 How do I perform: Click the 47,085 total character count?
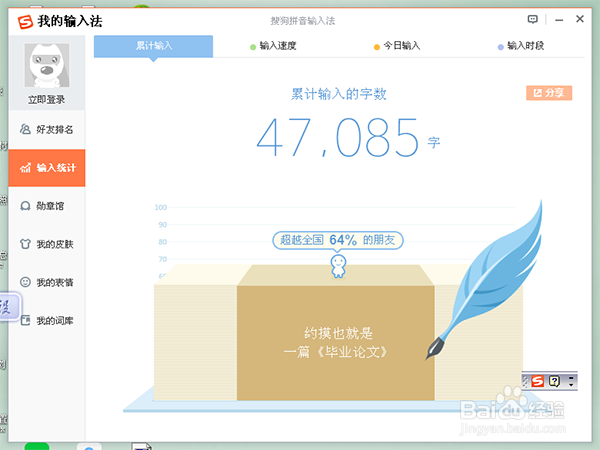pos(338,138)
